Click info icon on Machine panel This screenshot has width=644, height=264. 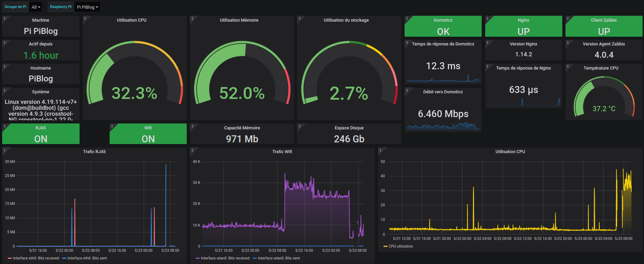tap(5, 19)
